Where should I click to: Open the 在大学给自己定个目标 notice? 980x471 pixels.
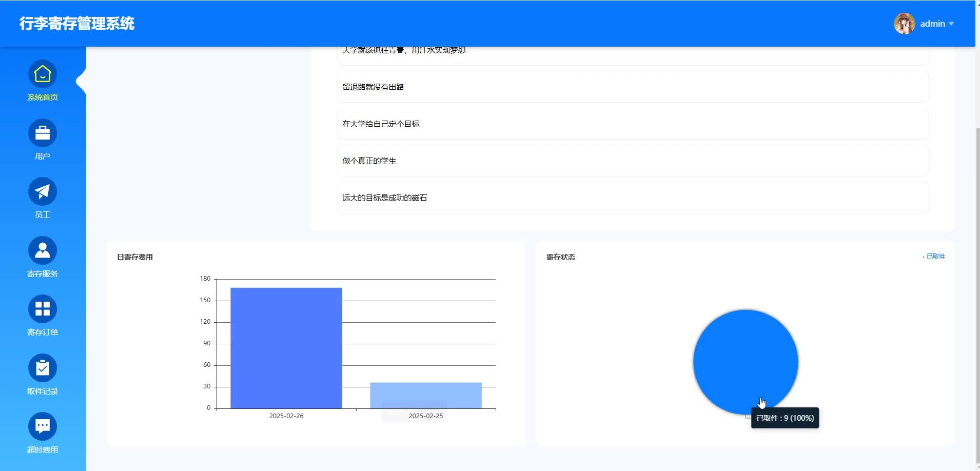point(633,124)
